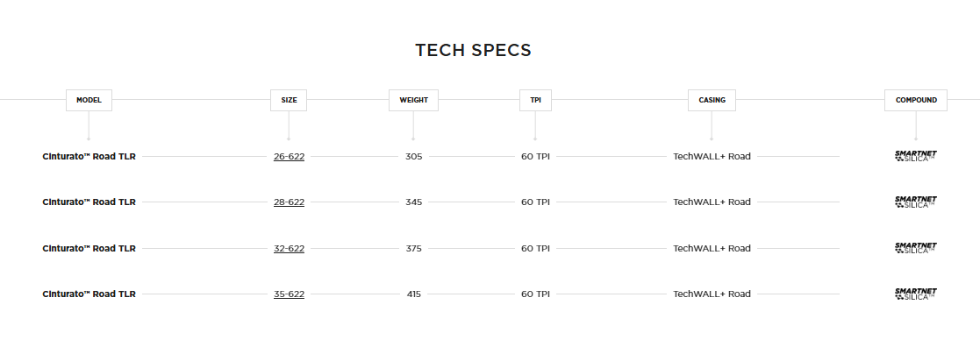Click SmartNET Silica logo in 35-622 row
The height and width of the screenshot is (340, 980).
click(916, 294)
